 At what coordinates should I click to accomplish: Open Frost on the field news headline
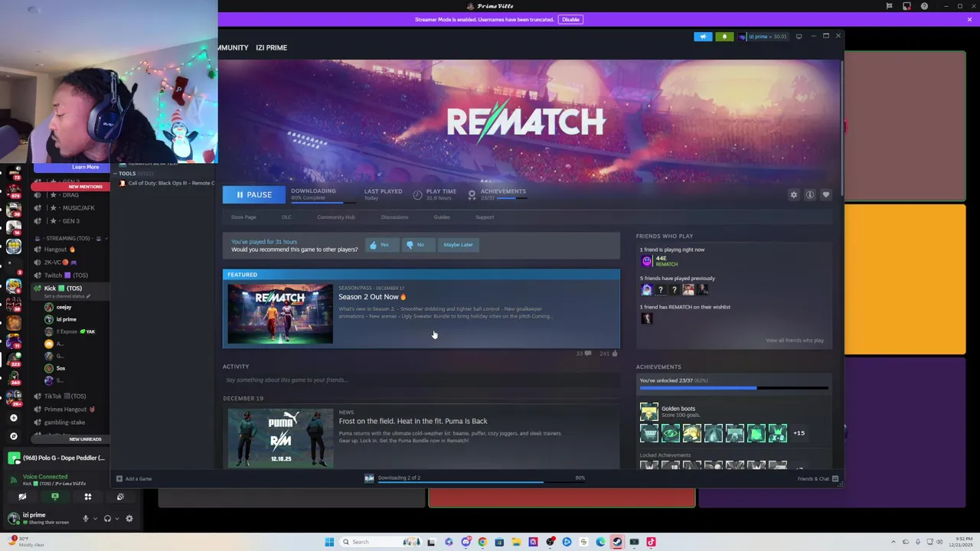(x=413, y=421)
